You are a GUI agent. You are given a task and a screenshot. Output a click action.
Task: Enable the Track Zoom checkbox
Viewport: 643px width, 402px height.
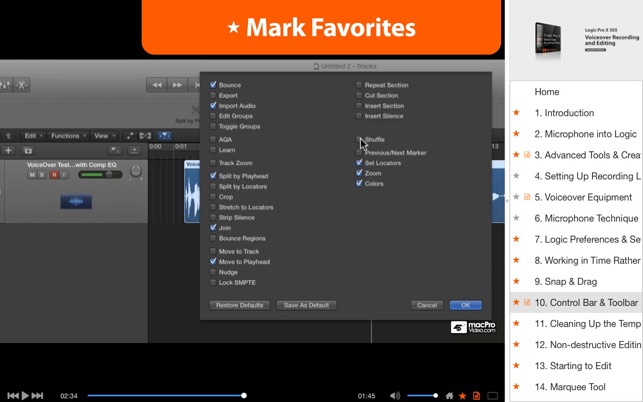[x=213, y=163]
